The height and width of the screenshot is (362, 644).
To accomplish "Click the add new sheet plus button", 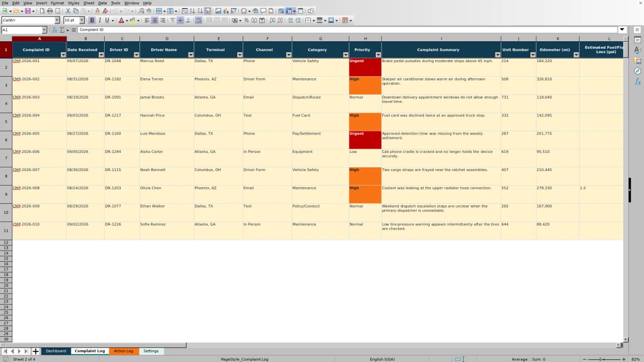I will pyautogui.click(x=36, y=351).
